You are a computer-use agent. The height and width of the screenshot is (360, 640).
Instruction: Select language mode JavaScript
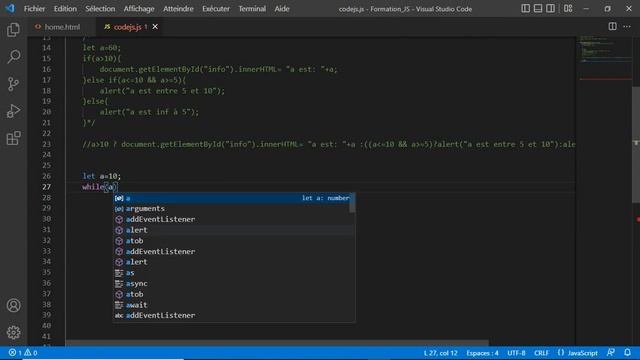578,353
